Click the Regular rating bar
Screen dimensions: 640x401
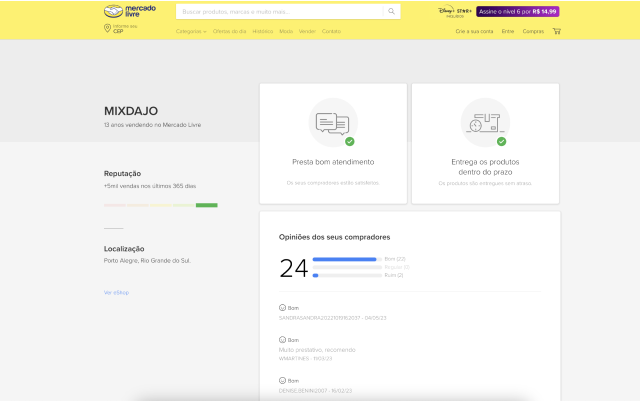click(347, 267)
